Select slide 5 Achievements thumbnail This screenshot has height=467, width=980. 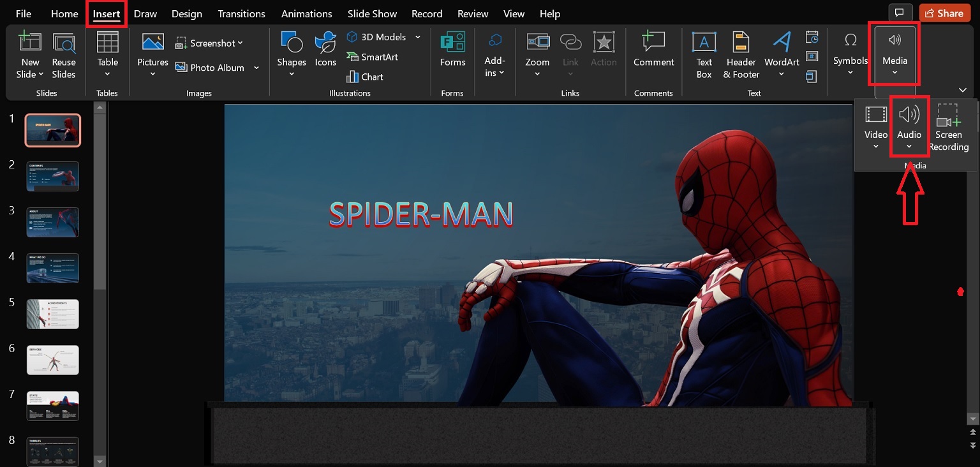pos(53,314)
